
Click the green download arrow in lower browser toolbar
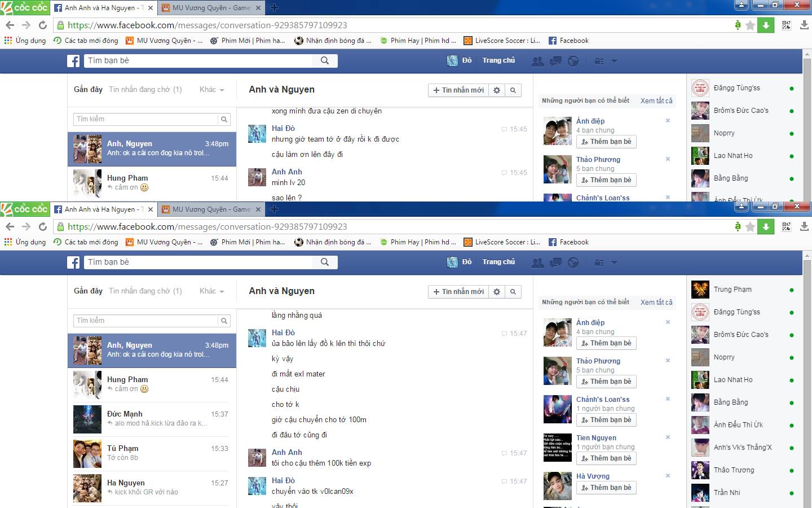pyautogui.click(x=766, y=226)
